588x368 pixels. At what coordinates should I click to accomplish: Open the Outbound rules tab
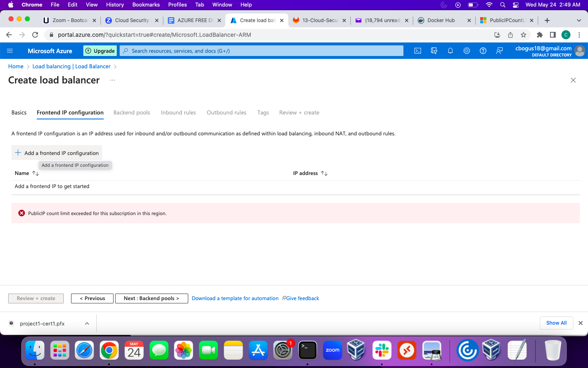click(x=227, y=112)
